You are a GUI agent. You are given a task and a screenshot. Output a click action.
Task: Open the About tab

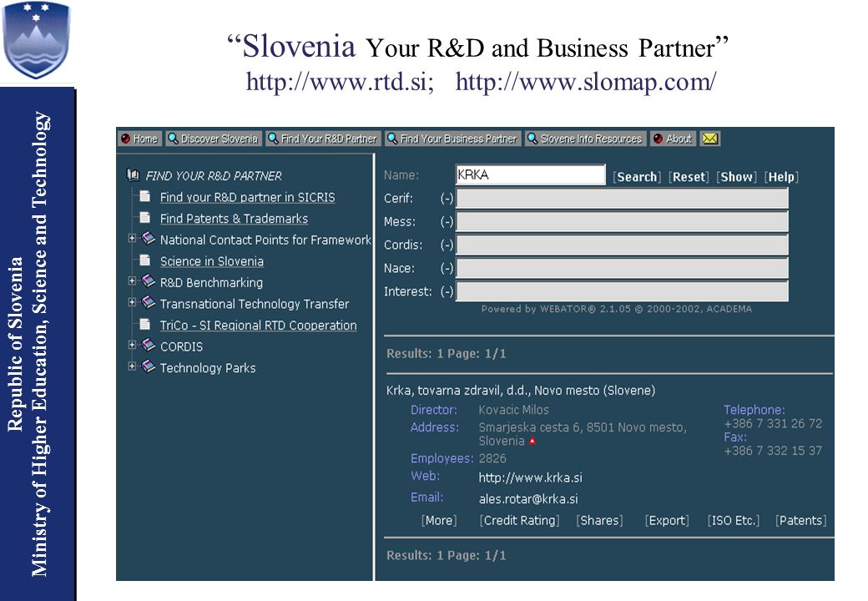pos(674,139)
